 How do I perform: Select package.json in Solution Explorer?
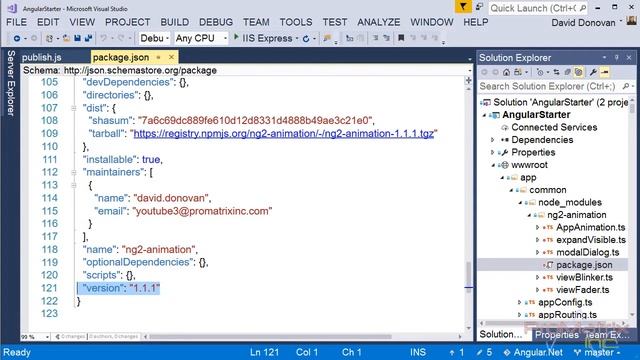click(x=584, y=265)
